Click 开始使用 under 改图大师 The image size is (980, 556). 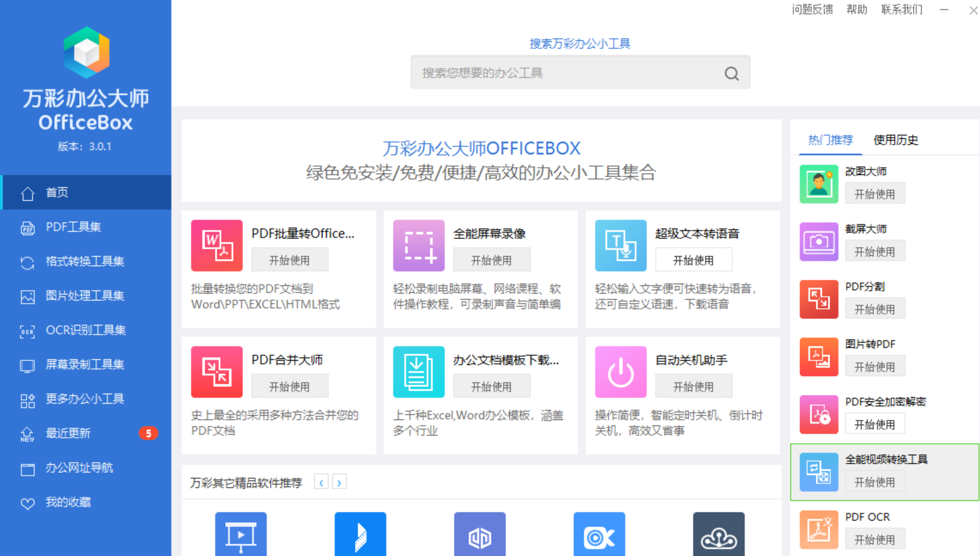[x=875, y=194]
